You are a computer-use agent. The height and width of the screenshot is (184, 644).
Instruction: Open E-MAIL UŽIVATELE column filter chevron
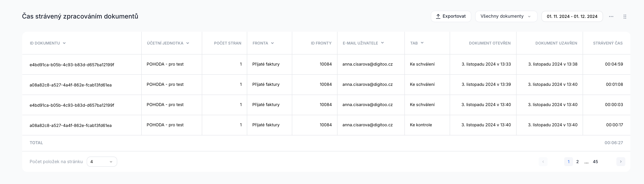[x=382, y=43]
